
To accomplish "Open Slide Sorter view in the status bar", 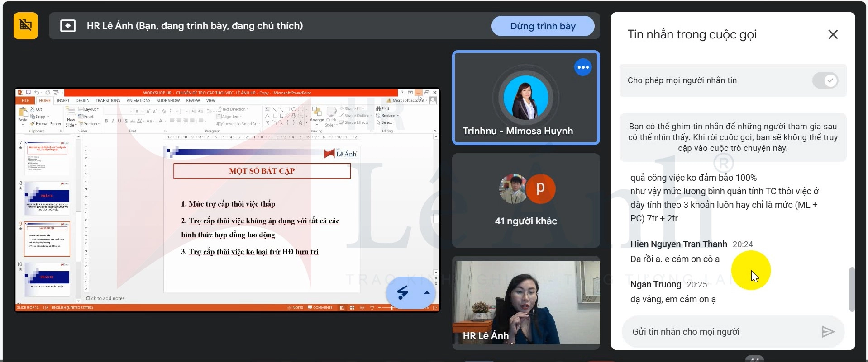I will point(352,308).
